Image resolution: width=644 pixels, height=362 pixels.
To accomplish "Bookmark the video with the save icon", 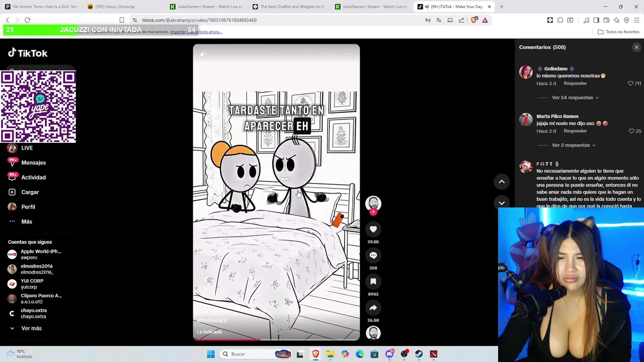I will [x=373, y=282].
